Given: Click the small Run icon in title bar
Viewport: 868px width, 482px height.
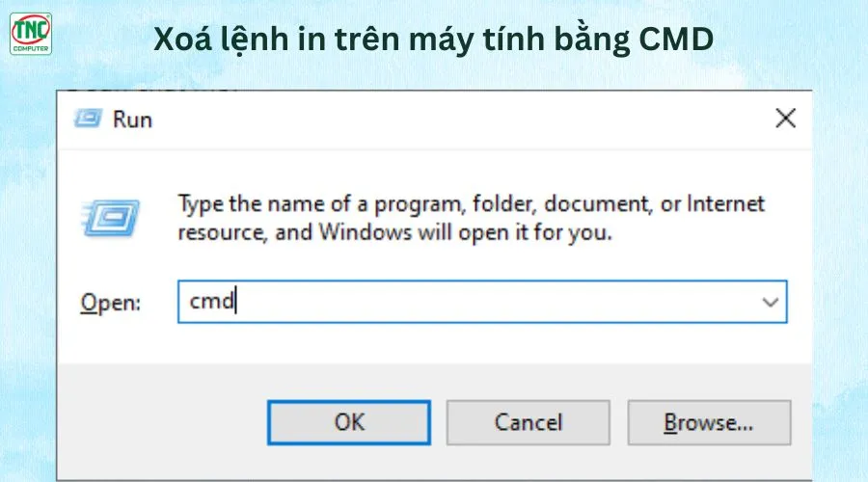Looking at the screenshot, I should [x=88, y=119].
